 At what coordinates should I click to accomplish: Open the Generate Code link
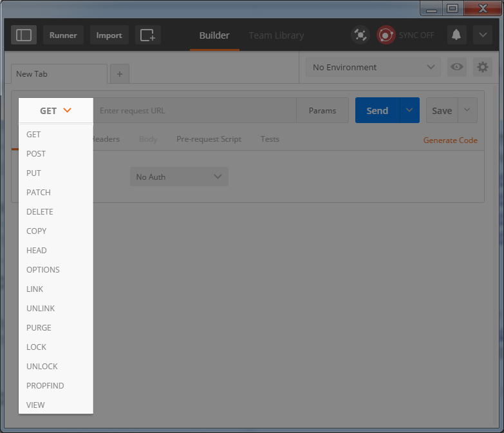[451, 140]
